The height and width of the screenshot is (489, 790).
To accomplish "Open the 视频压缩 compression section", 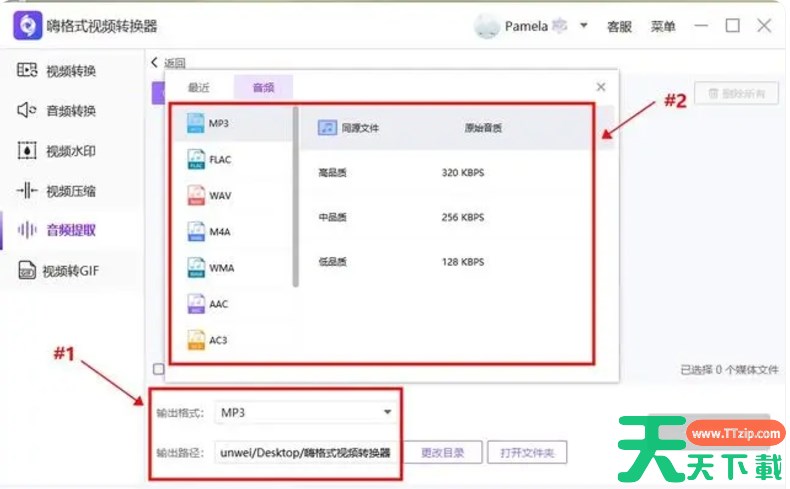I will pyautogui.click(x=70, y=191).
